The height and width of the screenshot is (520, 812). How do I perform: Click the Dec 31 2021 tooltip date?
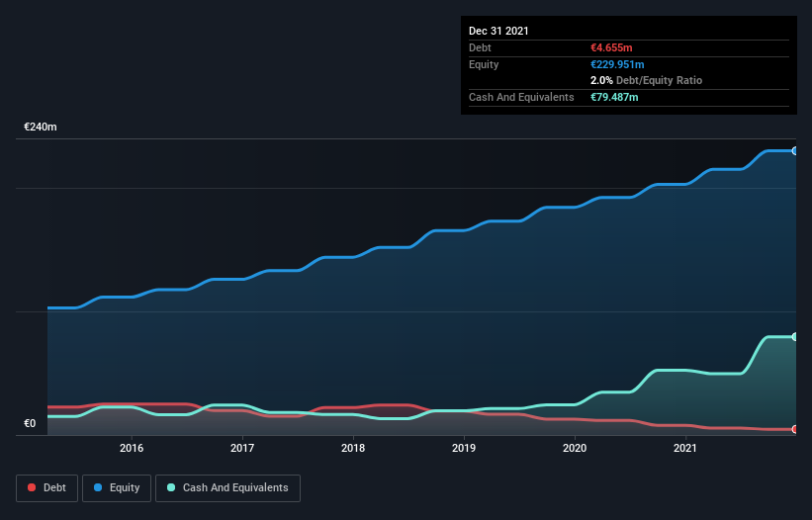(498, 31)
